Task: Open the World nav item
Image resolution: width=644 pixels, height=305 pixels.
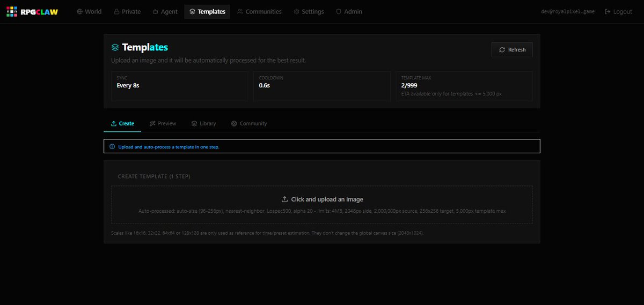Action: 89,11
